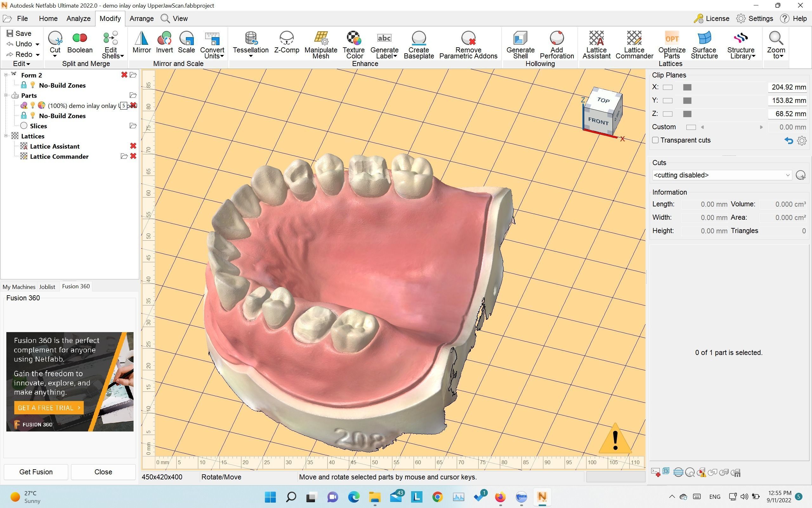Screen dimensions: 812x508
Task: Click the script console icon with red plus
Action: click(656, 472)
